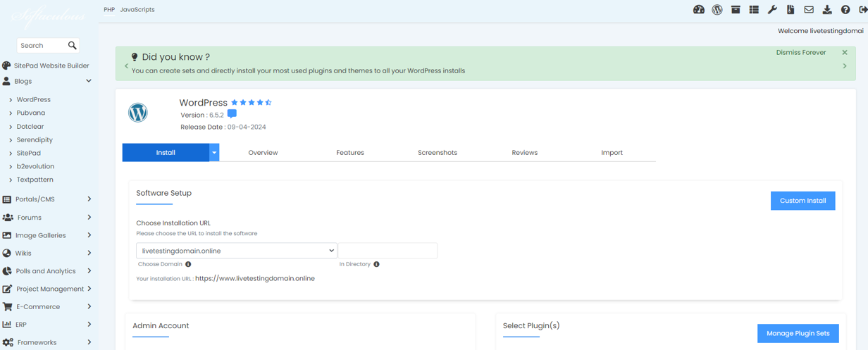Expand the ERP category chevron

pyautogui.click(x=89, y=325)
